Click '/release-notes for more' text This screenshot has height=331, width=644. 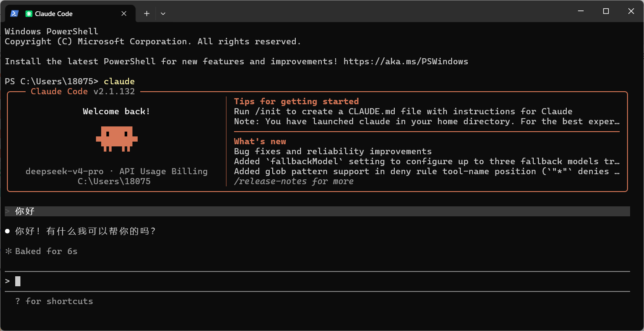pyautogui.click(x=294, y=181)
